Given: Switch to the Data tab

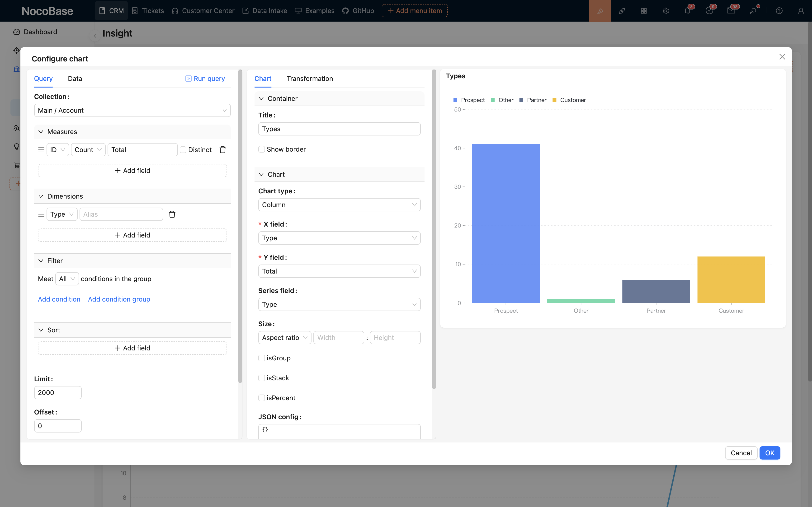Looking at the screenshot, I should [75, 79].
